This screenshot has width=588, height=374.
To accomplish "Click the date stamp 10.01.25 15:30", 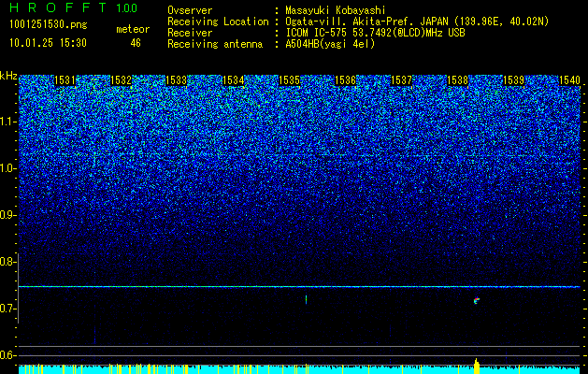I will 48,43.
